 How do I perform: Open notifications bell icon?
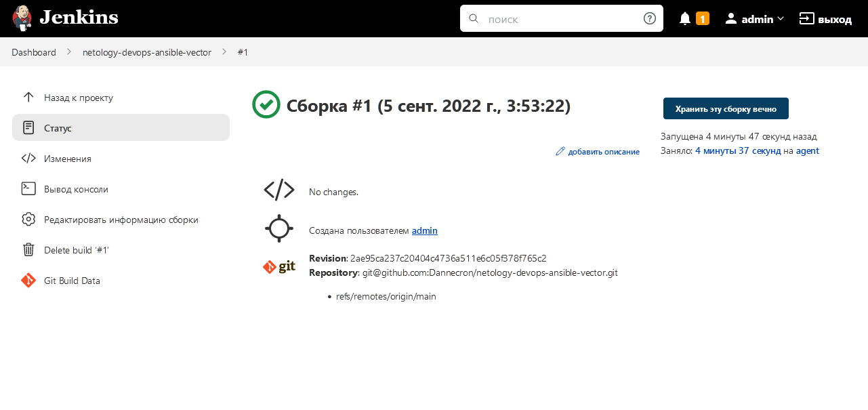pos(685,19)
